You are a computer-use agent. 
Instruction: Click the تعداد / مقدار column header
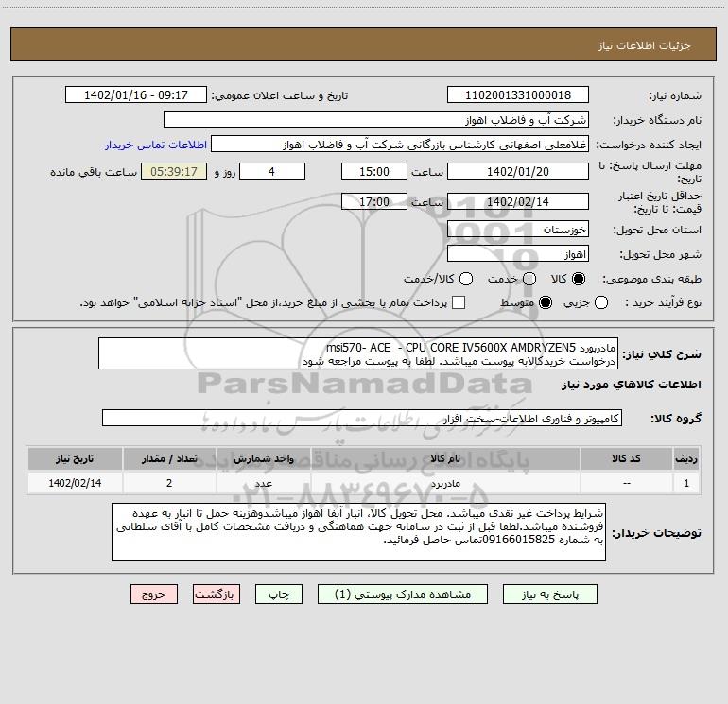tap(169, 458)
